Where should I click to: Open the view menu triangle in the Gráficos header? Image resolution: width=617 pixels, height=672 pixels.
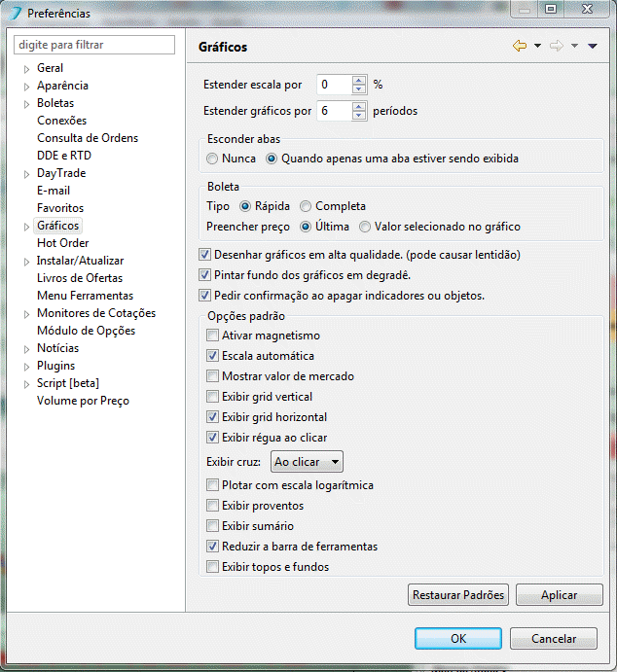pos(593,46)
